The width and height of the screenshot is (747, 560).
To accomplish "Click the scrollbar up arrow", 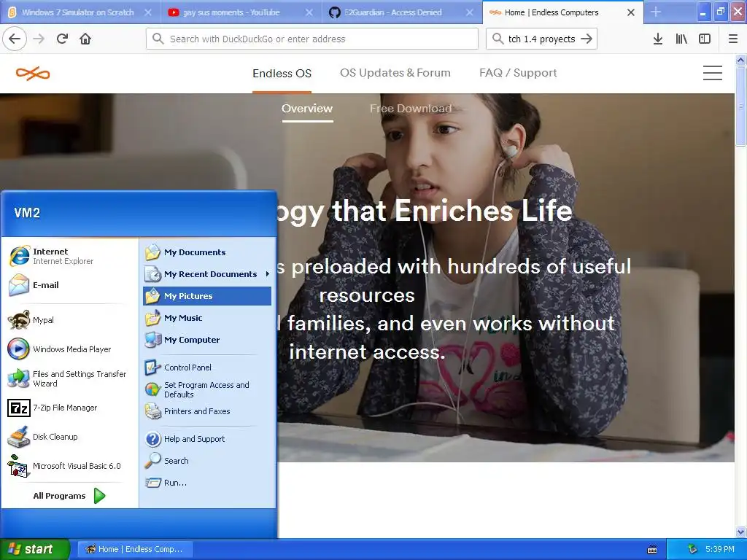I will point(741,60).
